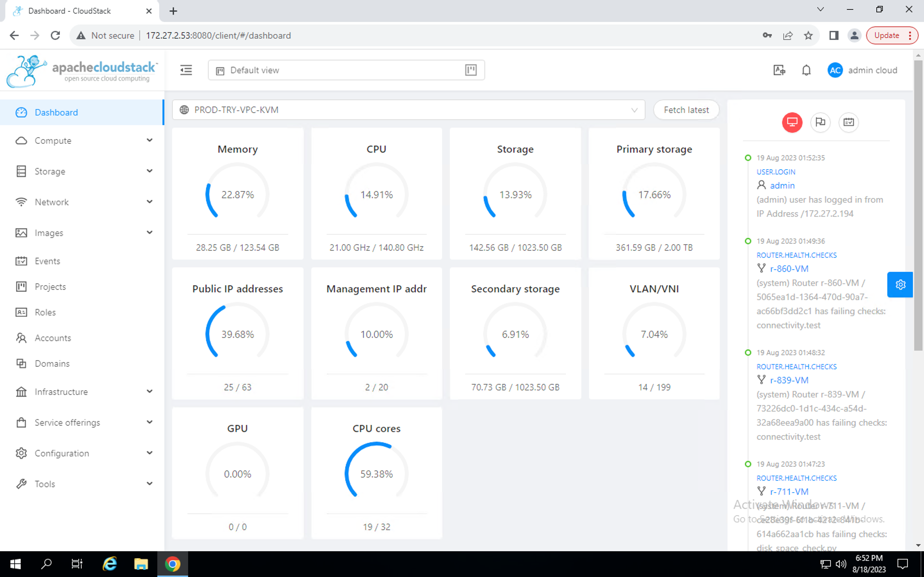Open the Accounts menu item
The height and width of the screenshot is (577, 924).
[53, 338]
